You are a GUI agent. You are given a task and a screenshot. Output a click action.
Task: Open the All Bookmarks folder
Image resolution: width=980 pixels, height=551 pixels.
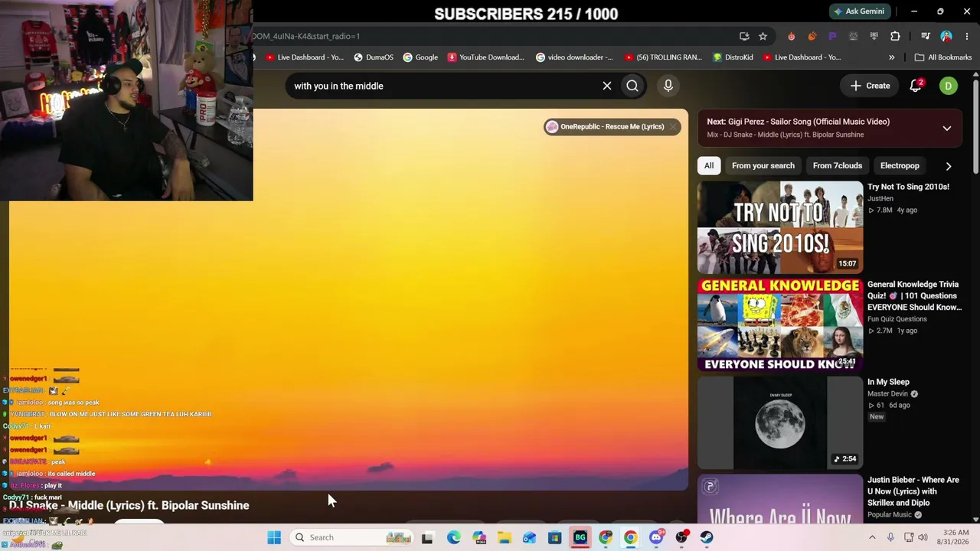[943, 57]
